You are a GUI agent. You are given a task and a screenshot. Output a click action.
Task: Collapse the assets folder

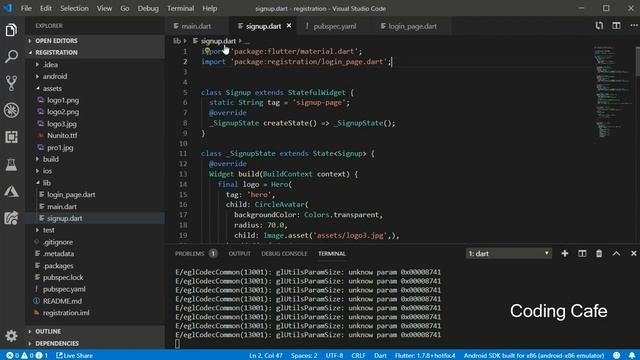tap(52, 88)
